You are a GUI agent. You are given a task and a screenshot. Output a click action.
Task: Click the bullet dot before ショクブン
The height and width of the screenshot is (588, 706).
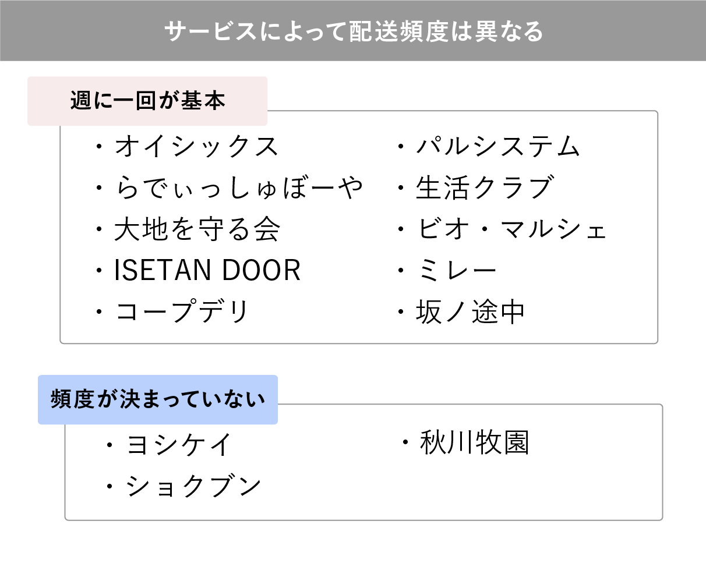[109, 486]
